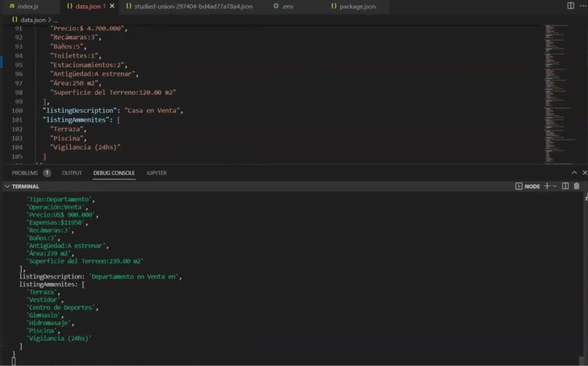588x366 pixels.
Task: Collapse the TERMINAL section chevron
Action: click(x=6, y=186)
